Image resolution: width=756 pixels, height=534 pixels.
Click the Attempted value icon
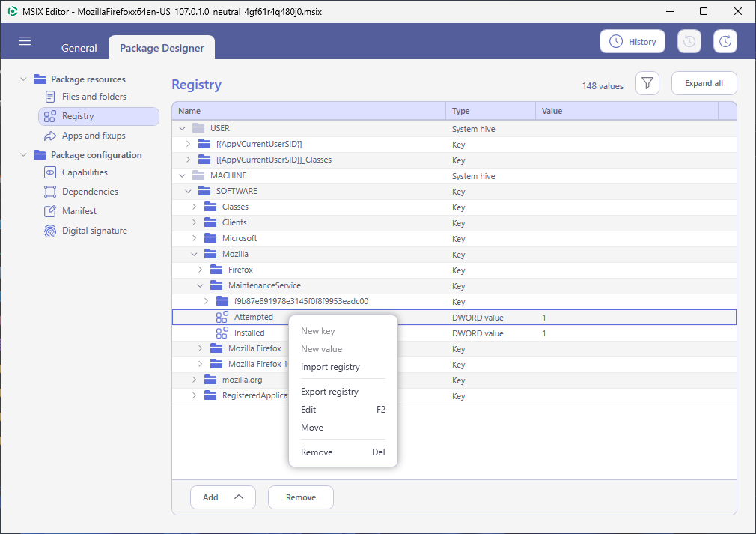222,317
